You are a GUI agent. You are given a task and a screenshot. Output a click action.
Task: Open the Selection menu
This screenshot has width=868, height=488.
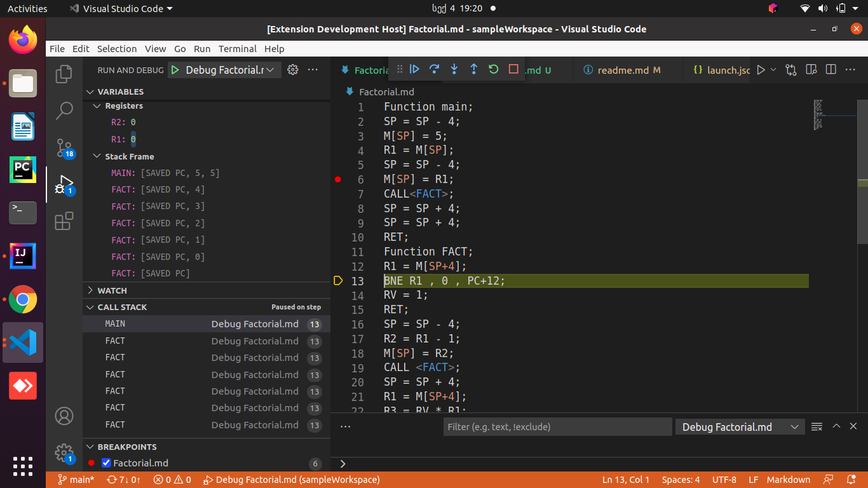point(117,49)
